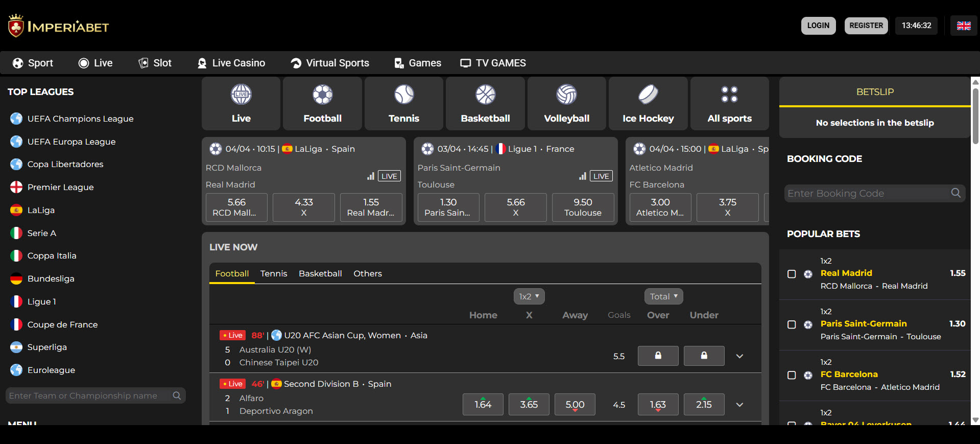980x444 pixels.
Task: Click locked Over odds for Australia U20
Action: [658, 356]
